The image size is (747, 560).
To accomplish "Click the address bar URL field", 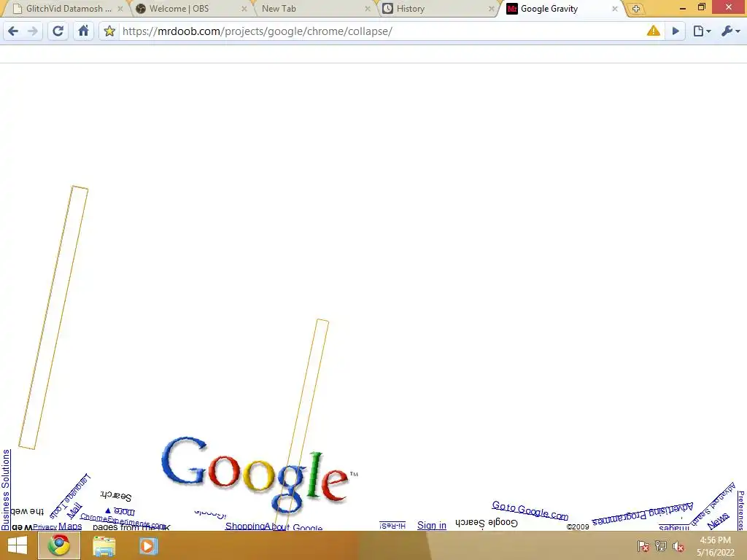I will point(381,31).
